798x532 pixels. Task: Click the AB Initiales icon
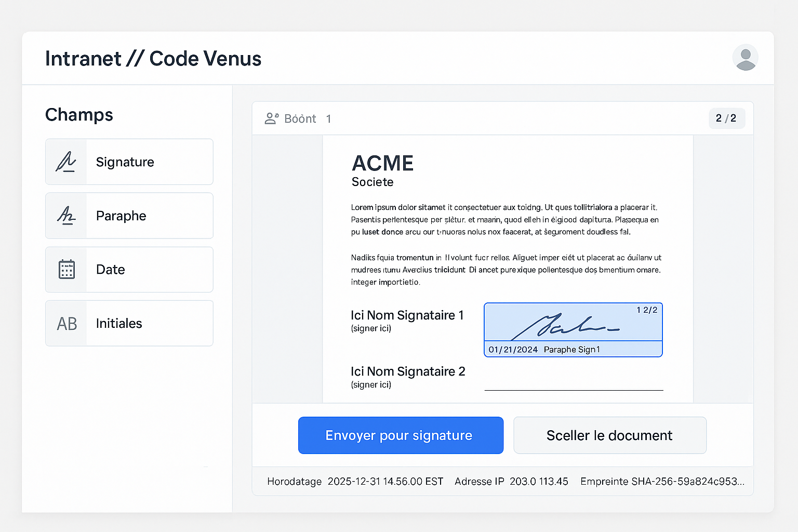66,324
